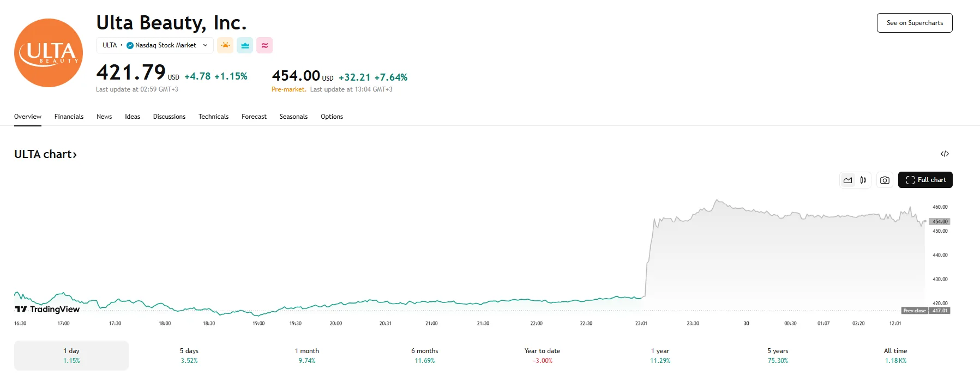Screen dimensions: 980x382
Task: Open the Forecast tab
Action: 254,117
